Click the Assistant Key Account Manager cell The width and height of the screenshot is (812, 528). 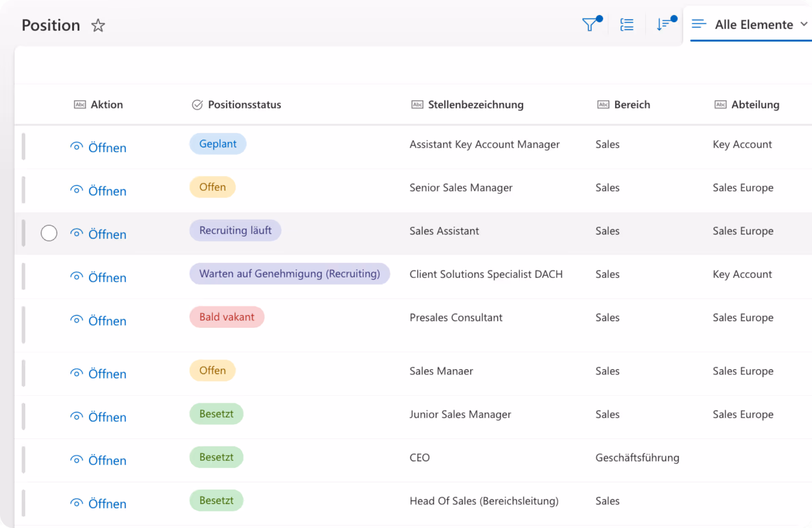tap(484, 144)
